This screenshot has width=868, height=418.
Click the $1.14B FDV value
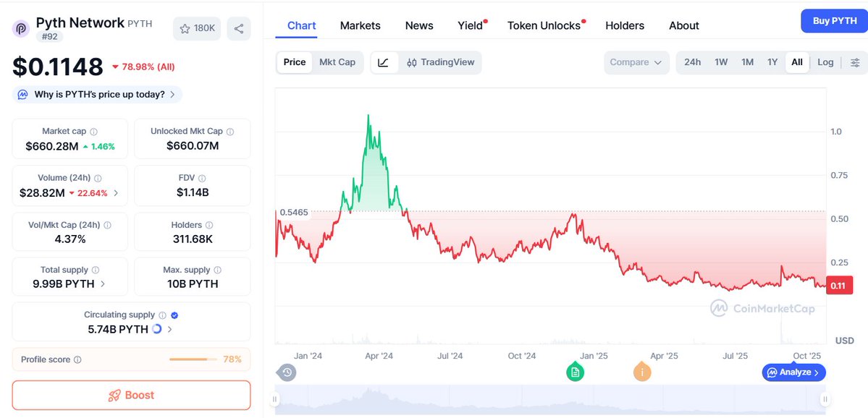tap(193, 193)
